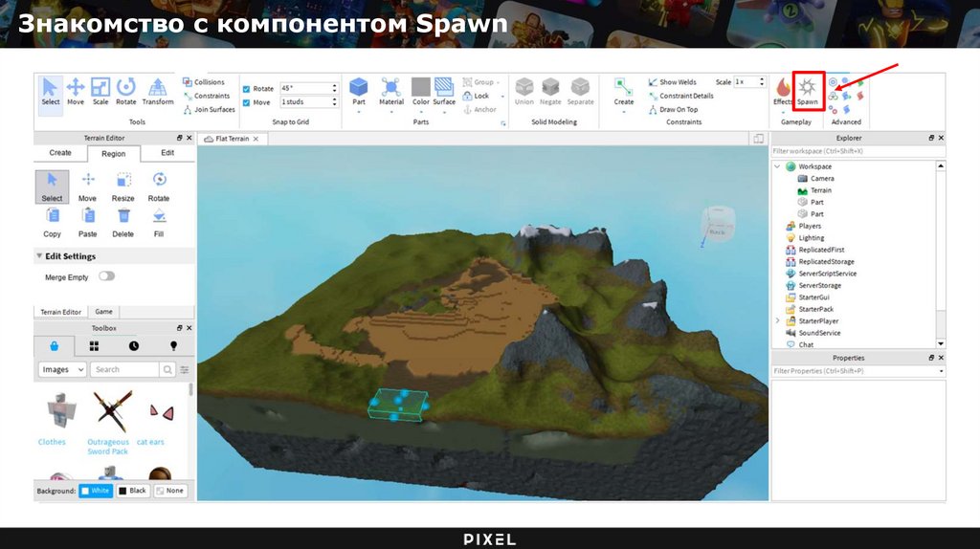Click the region Copy tool

click(52, 223)
